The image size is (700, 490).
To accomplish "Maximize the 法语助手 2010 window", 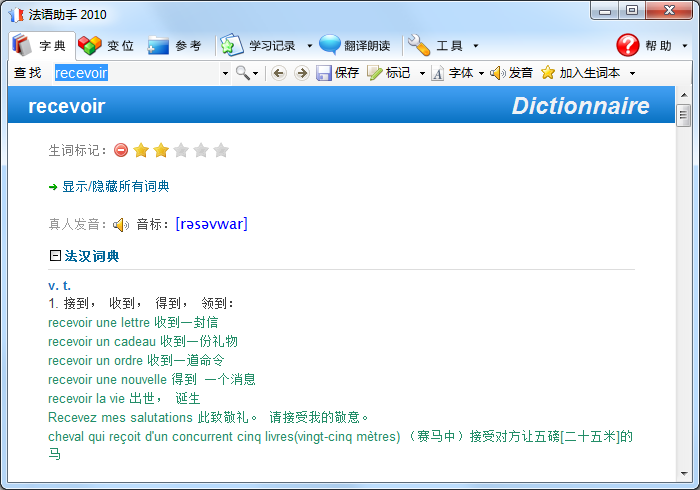I will pyautogui.click(x=632, y=11).
